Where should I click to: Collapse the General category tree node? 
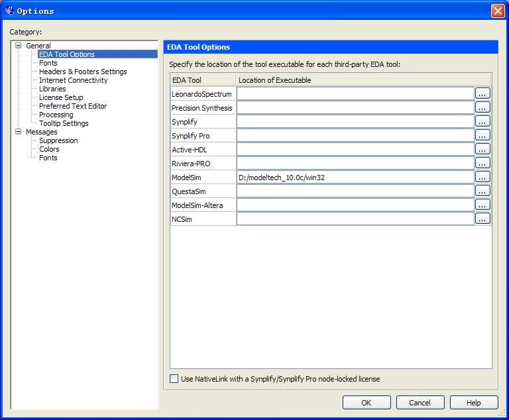point(19,46)
